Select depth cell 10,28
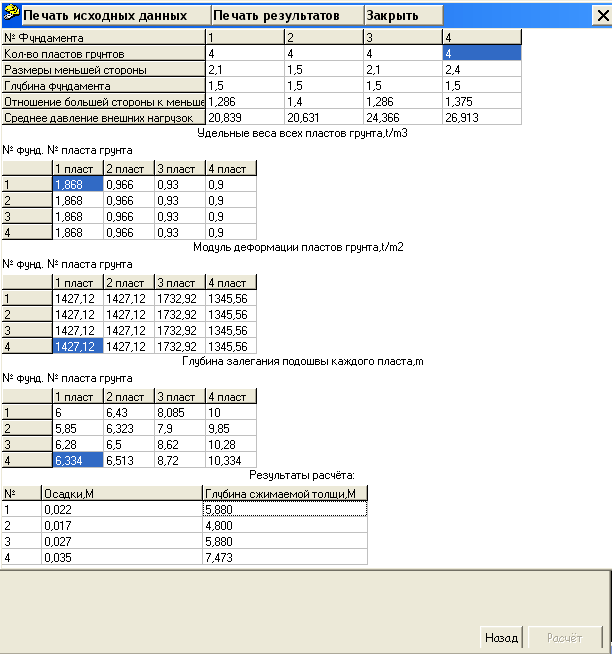Screen dimensions: 612x654 (231, 444)
